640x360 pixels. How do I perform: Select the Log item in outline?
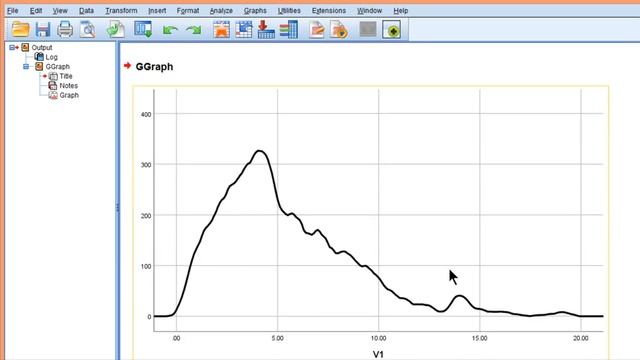[x=51, y=57]
